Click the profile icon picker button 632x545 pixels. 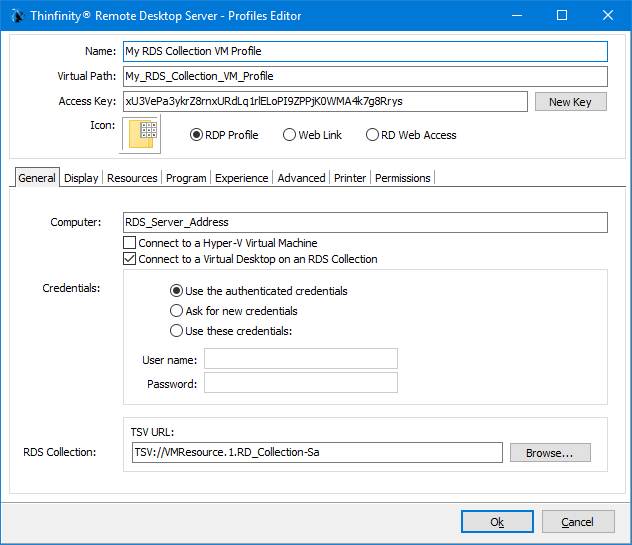141,135
